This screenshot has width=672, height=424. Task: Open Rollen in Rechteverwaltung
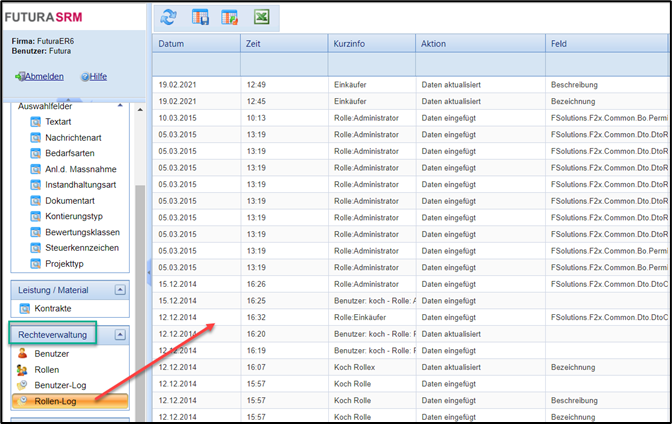click(47, 370)
